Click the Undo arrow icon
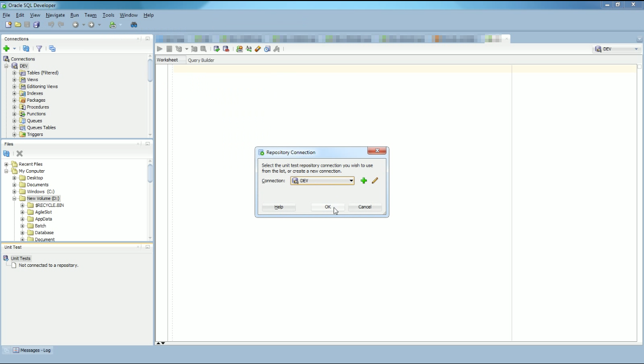 click(x=51, y=25)
